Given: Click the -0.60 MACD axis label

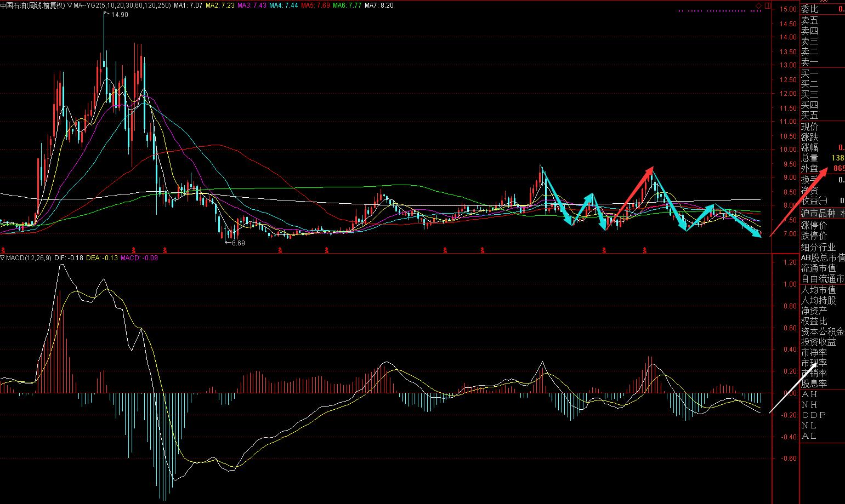Looking at the screenshot, I should click(789, 459).
